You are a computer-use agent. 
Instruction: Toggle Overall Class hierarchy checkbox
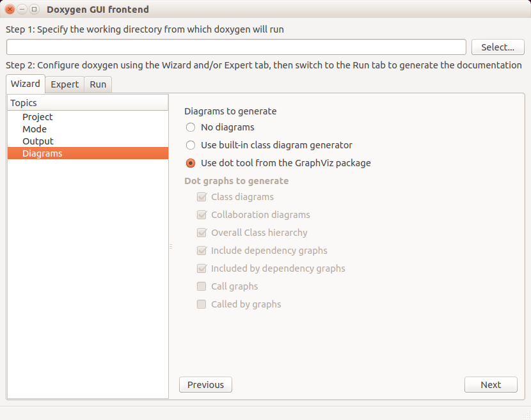[x=202, y=233]
